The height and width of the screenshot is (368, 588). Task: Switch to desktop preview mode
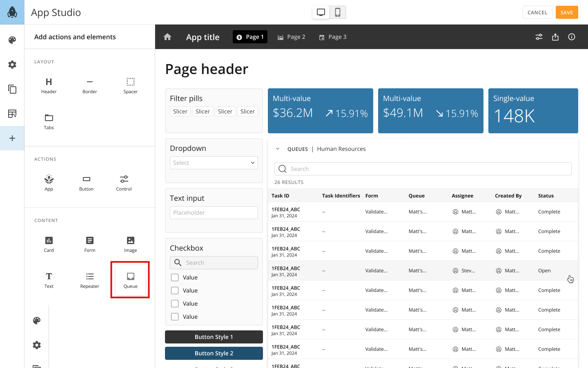point(321,12)
